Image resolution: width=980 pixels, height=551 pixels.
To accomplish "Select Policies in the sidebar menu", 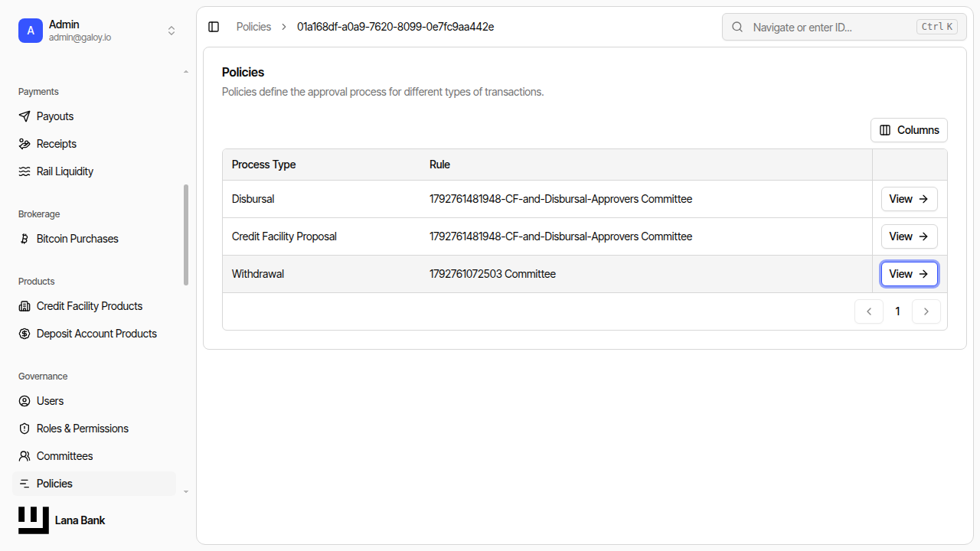I will (x=94, y=484).
